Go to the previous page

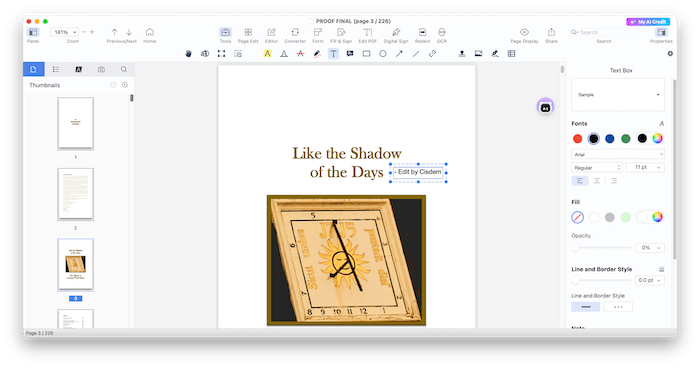click(114, 32)
